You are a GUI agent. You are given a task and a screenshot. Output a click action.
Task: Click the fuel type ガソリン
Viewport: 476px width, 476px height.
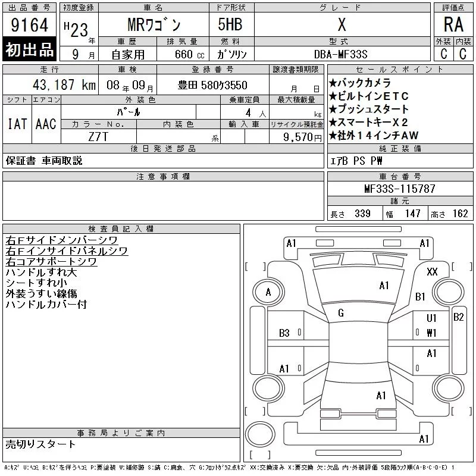click(x=231, y=54)
